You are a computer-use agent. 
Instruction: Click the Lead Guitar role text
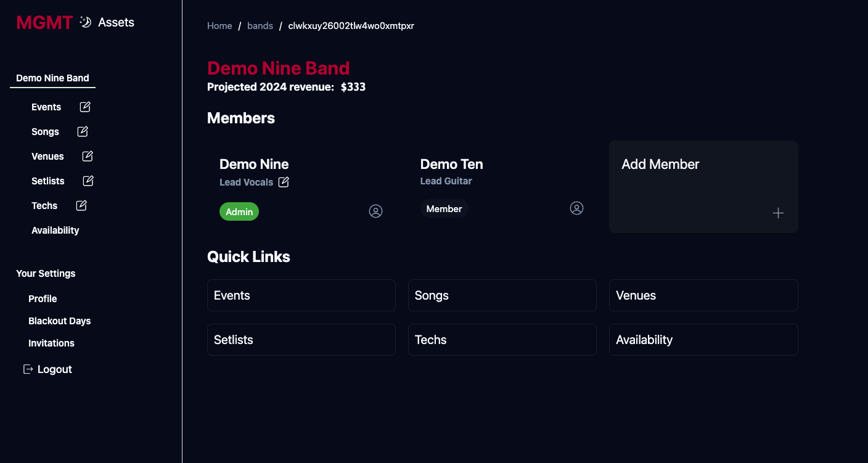point(446,181)
